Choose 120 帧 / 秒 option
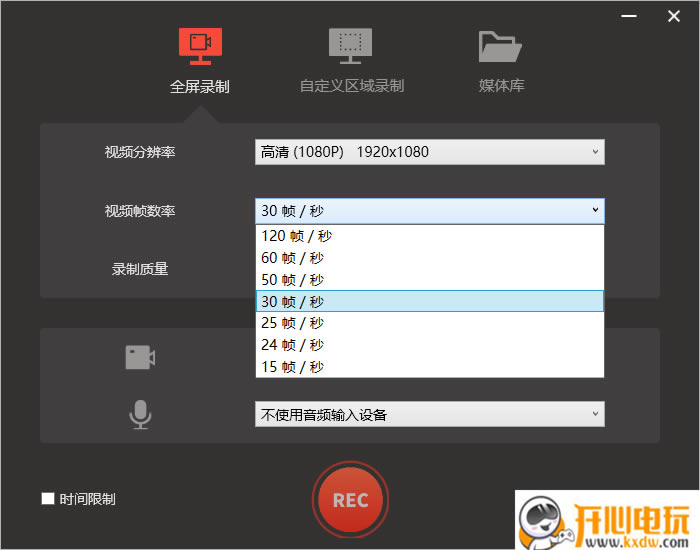 (430, 236)
